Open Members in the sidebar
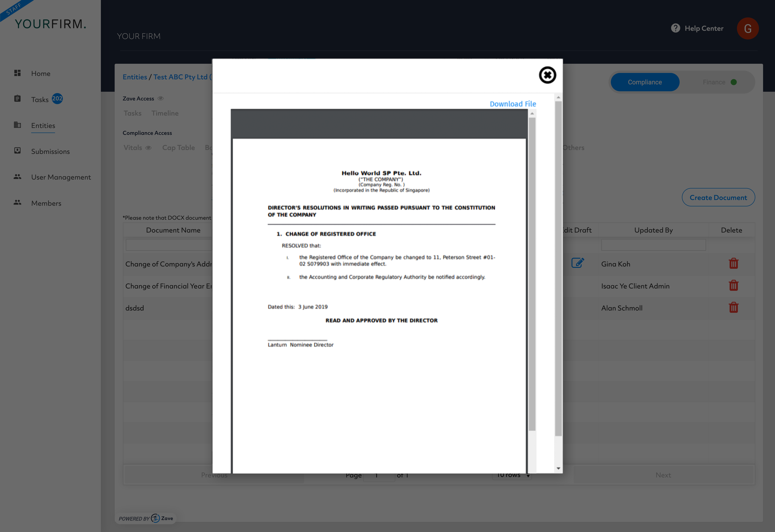The image size is (775, 532). (x=46, y=203)
